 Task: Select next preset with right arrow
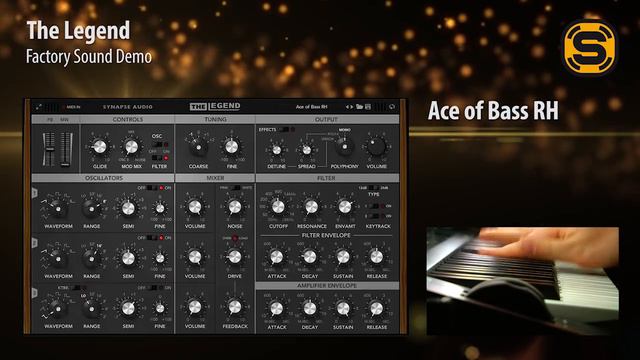point(351,107)
